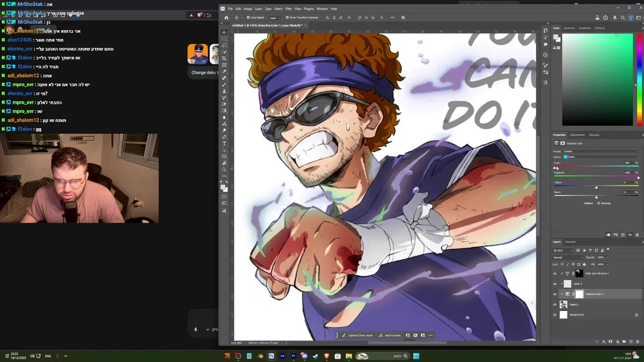Select the Gradient tool
This screenshot has height=362, width=644.
[x=224, y=111]
